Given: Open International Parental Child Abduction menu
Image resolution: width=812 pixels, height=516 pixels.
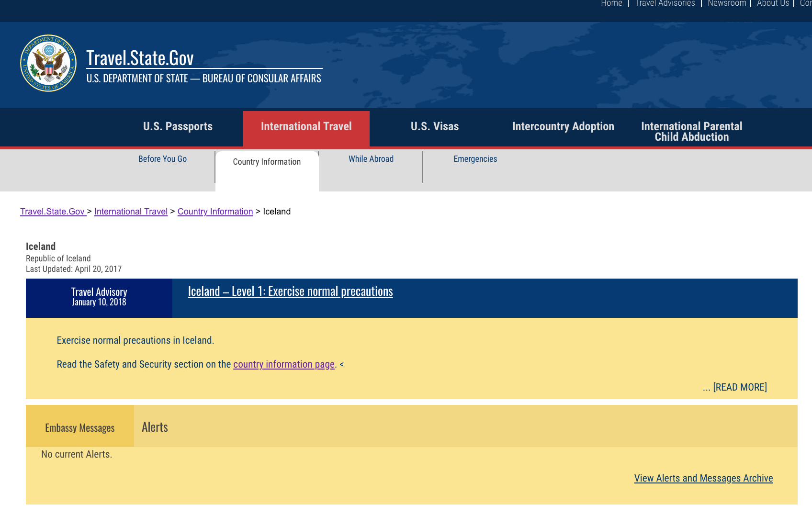Looking at the screenshot, I should 692,131.
